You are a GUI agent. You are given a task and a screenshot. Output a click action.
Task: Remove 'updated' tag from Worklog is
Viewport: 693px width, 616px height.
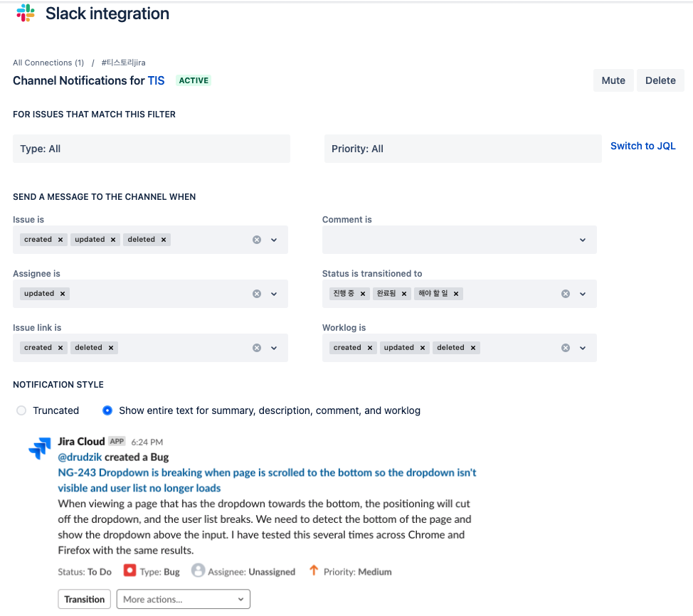pos(423,348)
